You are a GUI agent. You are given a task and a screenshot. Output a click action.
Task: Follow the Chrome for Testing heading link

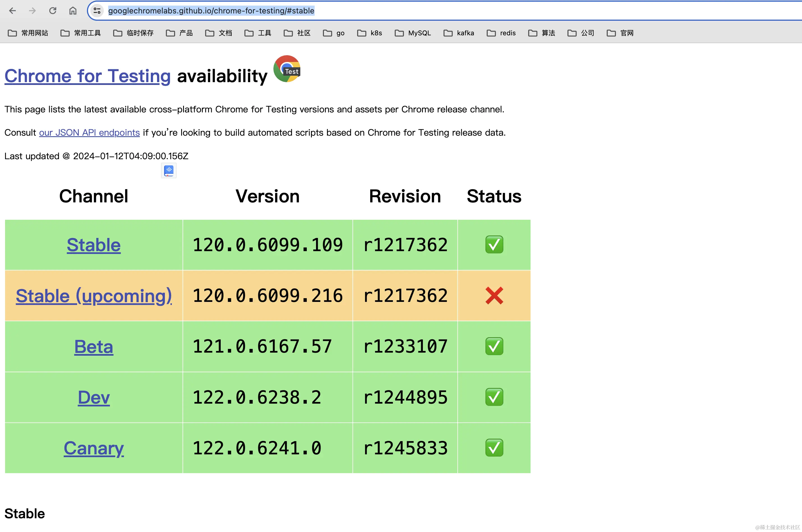click(87, 76)
